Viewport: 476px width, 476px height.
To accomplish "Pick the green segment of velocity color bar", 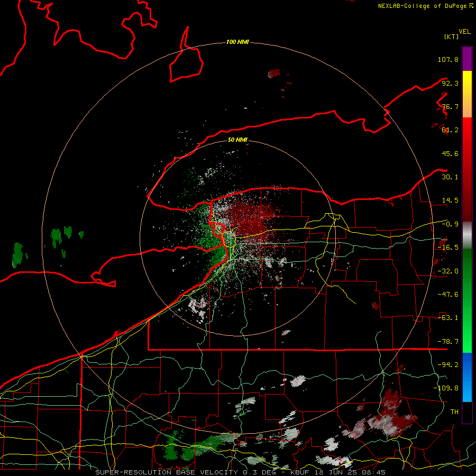I will tap(467, 300).
